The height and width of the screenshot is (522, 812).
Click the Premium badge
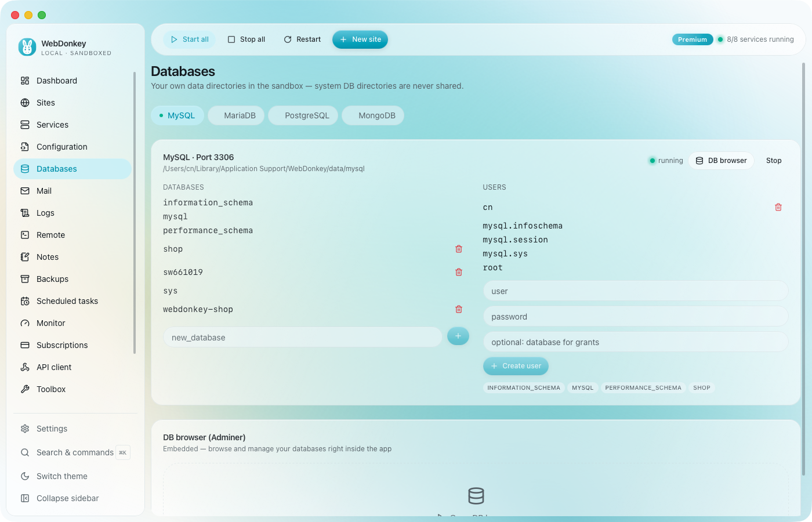693,39
